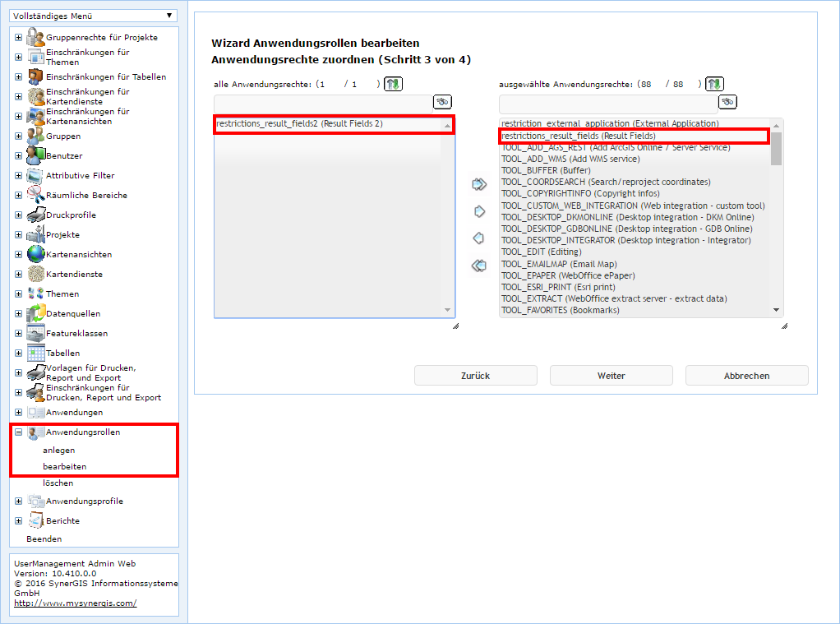Move all rights right with double-arrow button

(x=479, y=184)
